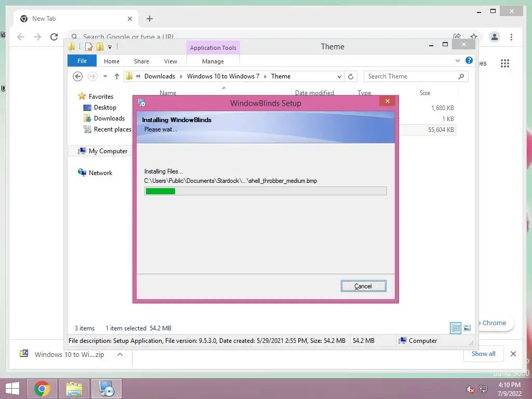Viewport: 532px width, 399px height.
Task: Reload the Chrome page
Action: [54, 37]
